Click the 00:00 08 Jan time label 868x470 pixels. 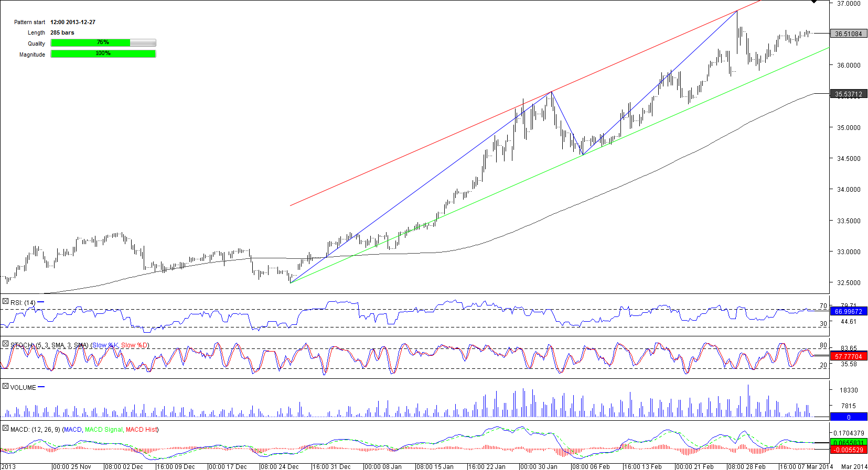pyautogui.click(x=383, y=466)
